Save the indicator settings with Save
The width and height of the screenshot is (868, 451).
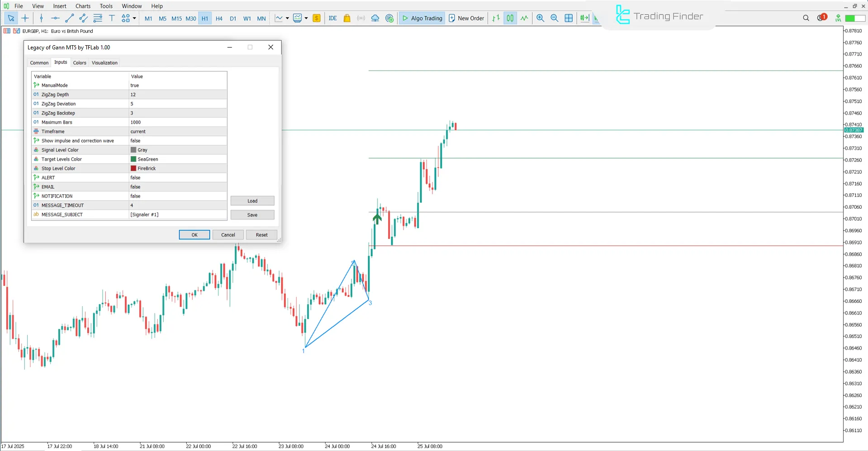point(252,215)
